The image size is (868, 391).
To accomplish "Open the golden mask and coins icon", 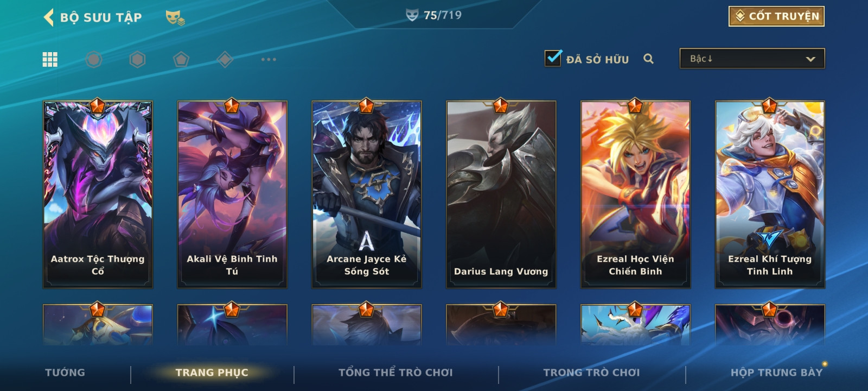I will click(175, 18).
